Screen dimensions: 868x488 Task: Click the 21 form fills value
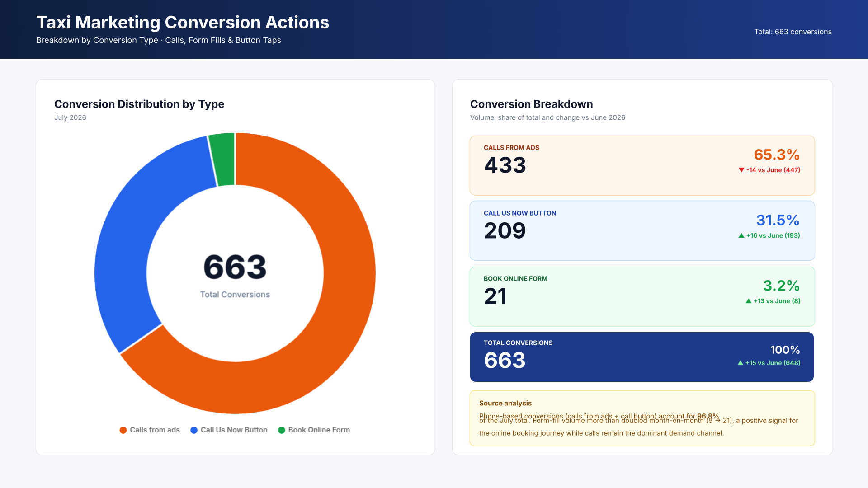[x=495, y=296]
